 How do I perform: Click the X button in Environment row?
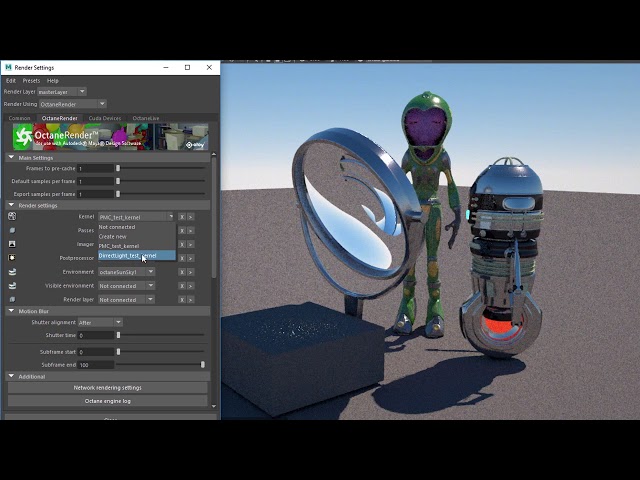pyautogui.click(x=182, y=272)
